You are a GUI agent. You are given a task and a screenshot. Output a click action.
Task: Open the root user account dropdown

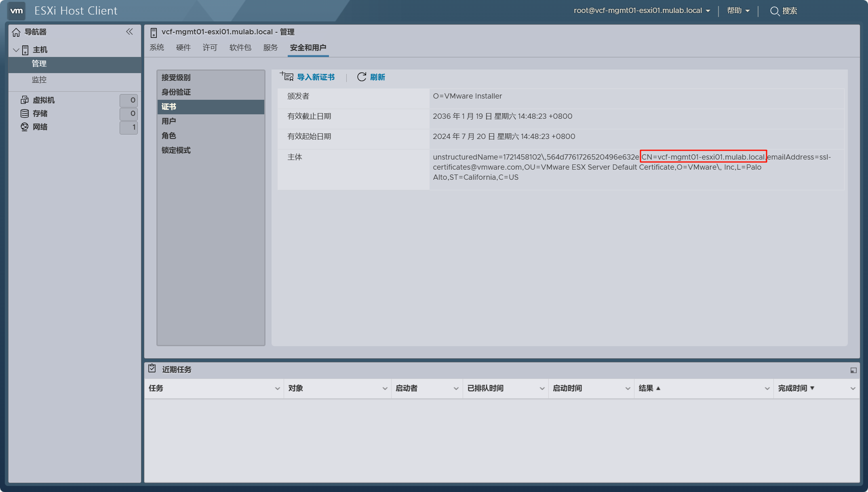click(642, 11)
